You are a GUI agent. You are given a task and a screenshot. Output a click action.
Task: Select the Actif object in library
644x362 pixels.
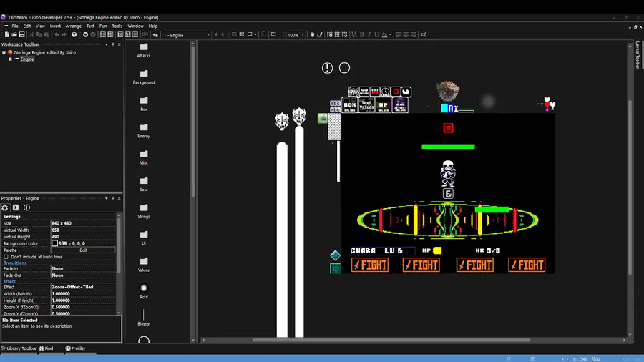[144, 291]
